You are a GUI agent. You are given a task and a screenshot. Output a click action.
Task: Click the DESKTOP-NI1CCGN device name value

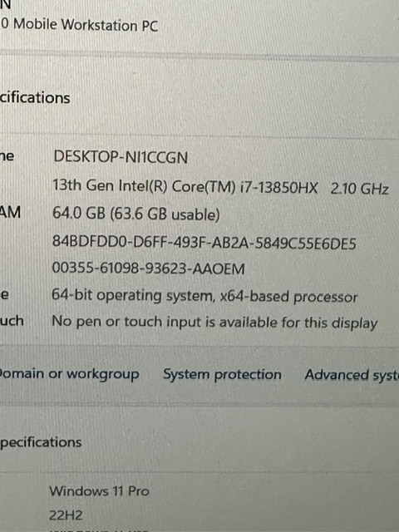pyautogui.click(x=121, y=157)
